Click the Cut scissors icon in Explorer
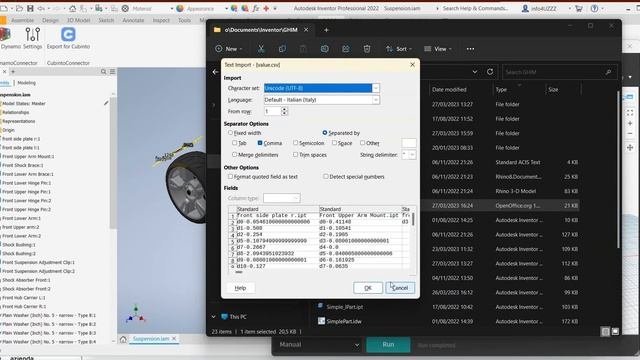Image resolution: width=640 pixels, height=360 pixels. 261,49
